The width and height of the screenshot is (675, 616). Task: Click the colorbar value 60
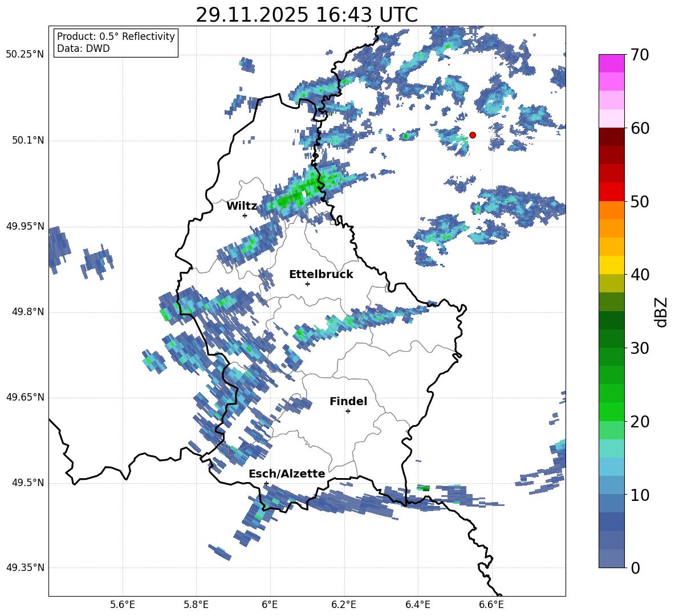[640, 128]
